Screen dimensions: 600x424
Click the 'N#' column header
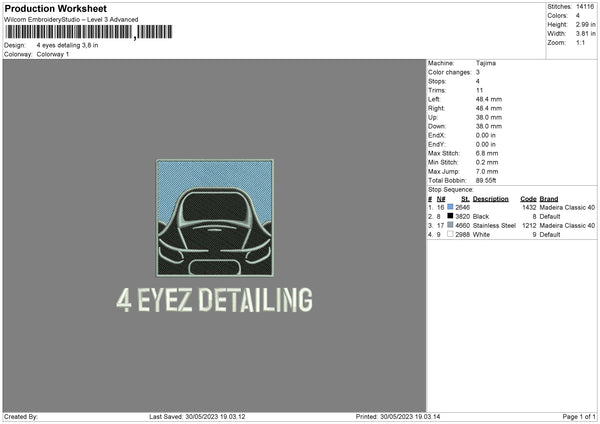click(x=441, y=199)
